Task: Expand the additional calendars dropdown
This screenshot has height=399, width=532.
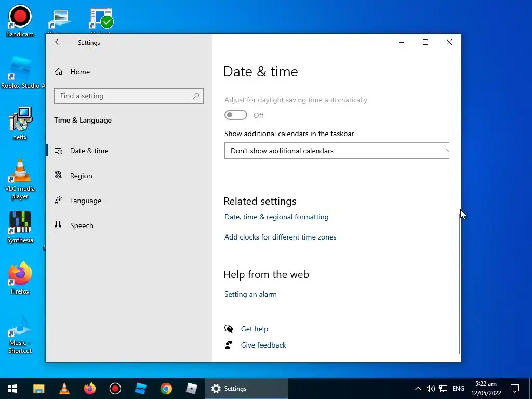Action: point(337,151)
